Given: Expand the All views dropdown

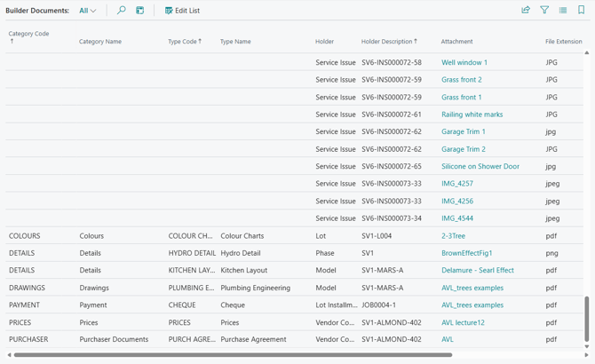Looking at the screenshot, I should click(x=87, y=11).
